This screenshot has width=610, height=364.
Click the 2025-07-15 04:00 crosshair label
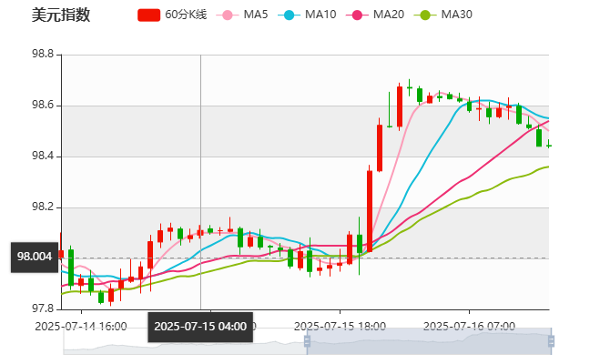click(x=200, y=327)
